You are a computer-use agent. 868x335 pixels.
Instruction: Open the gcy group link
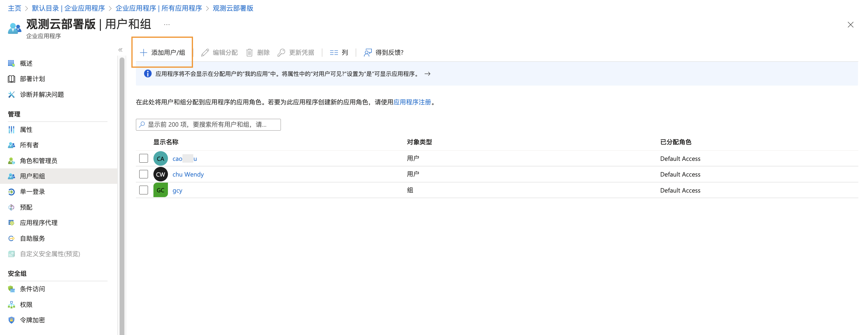coord(177,190)
